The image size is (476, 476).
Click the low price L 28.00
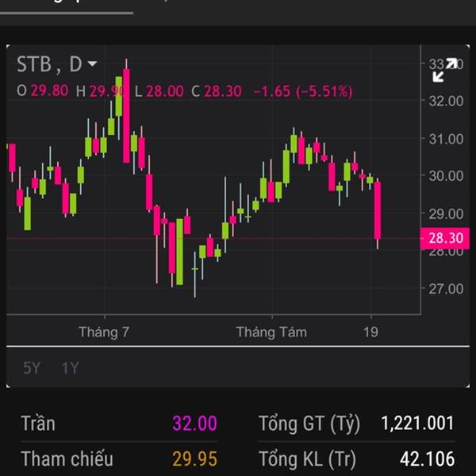(159, 91)
